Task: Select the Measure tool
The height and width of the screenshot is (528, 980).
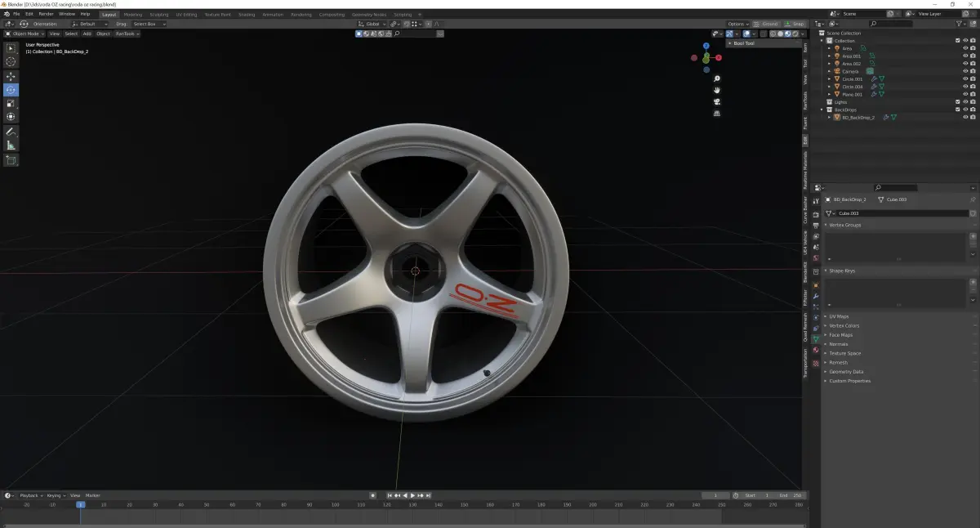Action: tap(11, 145)
